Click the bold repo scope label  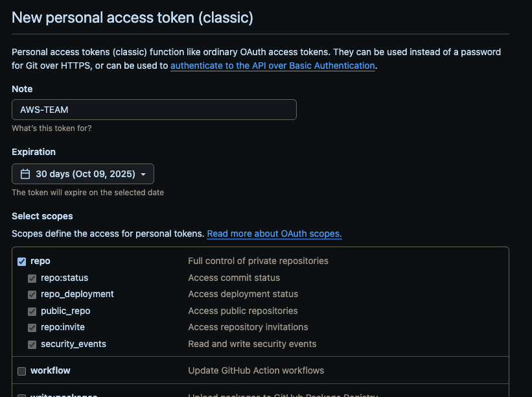(x=40, y=261)
